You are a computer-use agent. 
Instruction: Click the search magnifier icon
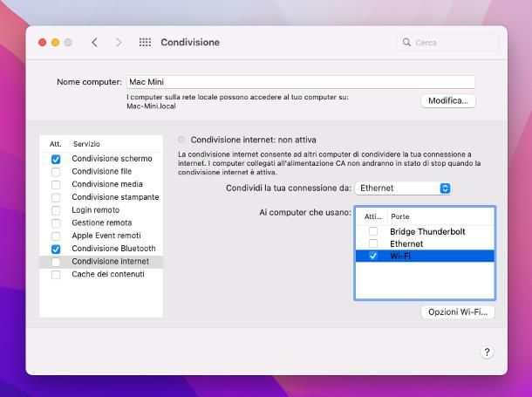pos(406,43)
